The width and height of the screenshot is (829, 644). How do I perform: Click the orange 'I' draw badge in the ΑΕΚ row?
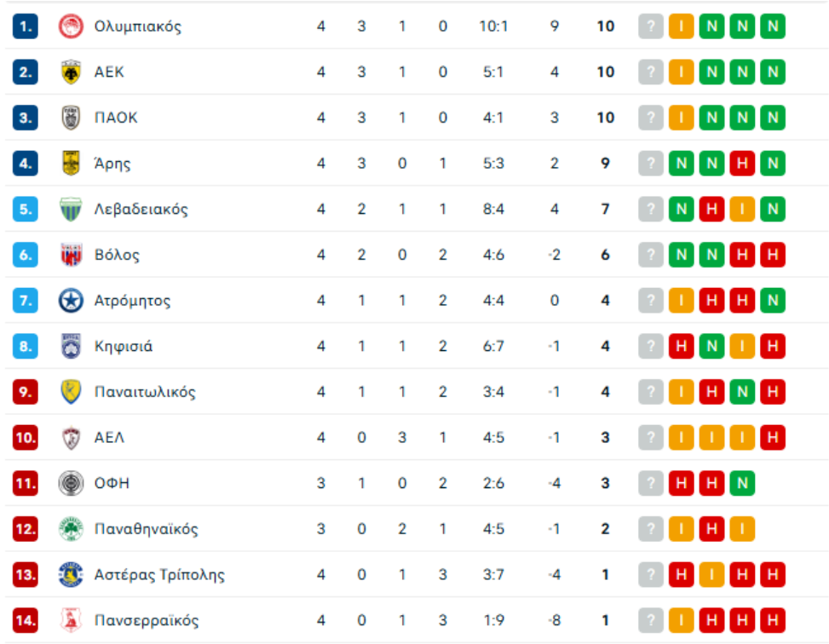pyautogui.click(x=681, y=72)
